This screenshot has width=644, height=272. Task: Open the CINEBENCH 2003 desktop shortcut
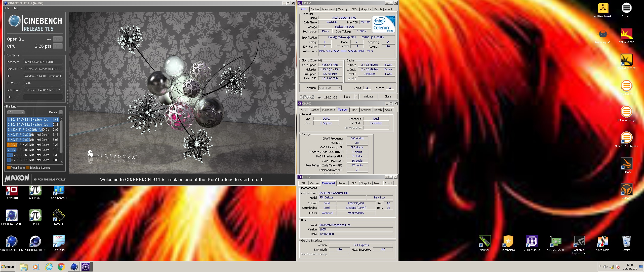click(12, 217)
